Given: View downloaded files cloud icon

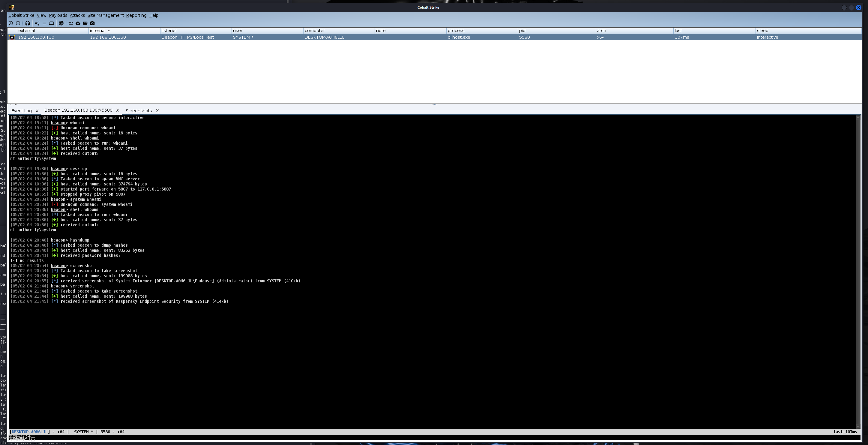Looking at the screenshot, I should click(78, 23).
